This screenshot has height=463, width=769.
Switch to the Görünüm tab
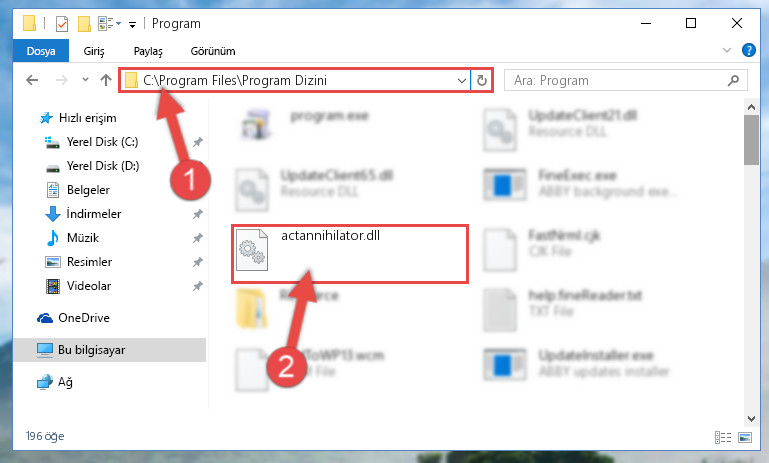(x=213, y=51)
